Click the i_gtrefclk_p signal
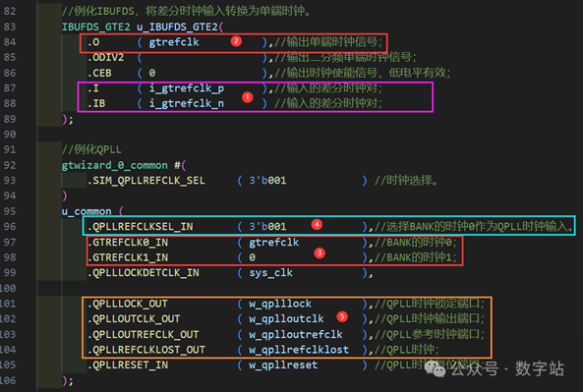The image size is (583, 392). click(187, 88)
